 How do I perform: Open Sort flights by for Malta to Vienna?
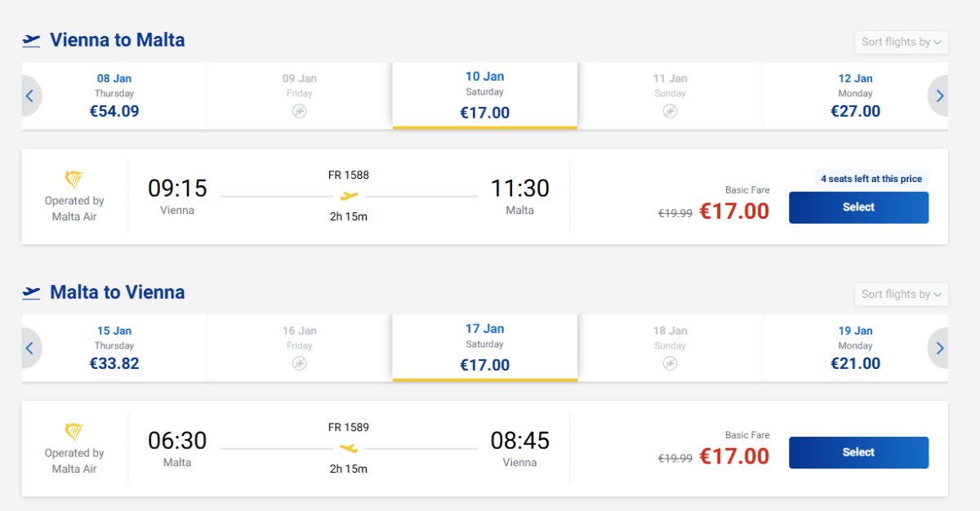[x=902, y=294]
